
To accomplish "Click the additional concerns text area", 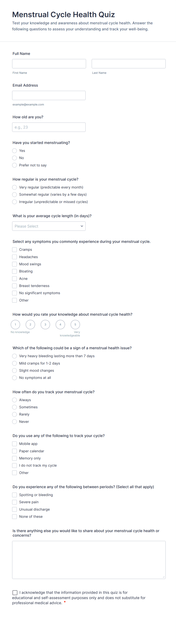I will click(x=89, y=560).
